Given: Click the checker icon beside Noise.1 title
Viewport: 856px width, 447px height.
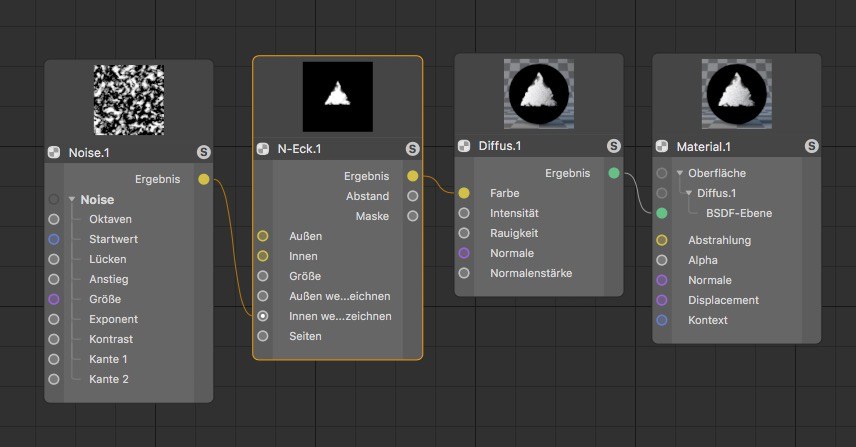Looking at the screenshot, I should click(54, 152).
